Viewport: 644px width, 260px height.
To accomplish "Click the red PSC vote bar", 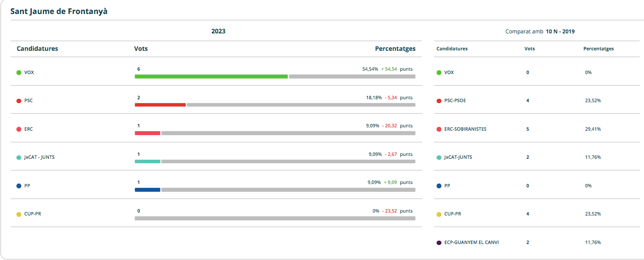I will point(160,105).
